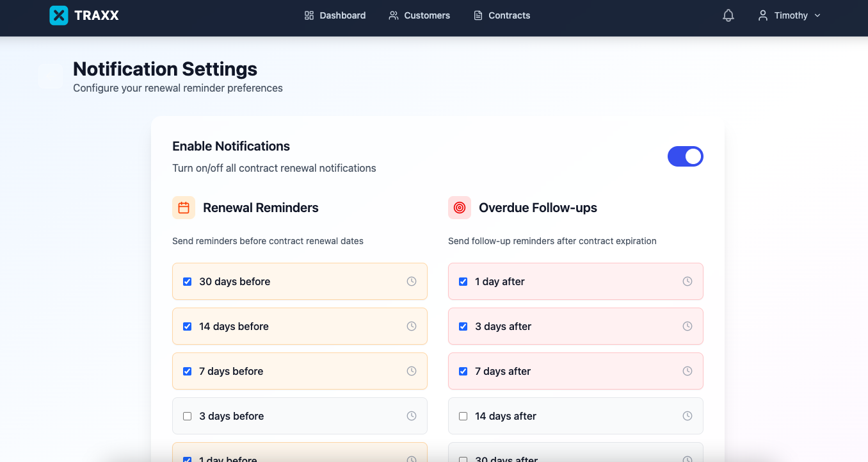The height and width of the screenshot is (462, 868).
Task: Check the 14 days after checkbox
Action: point(463,416)
